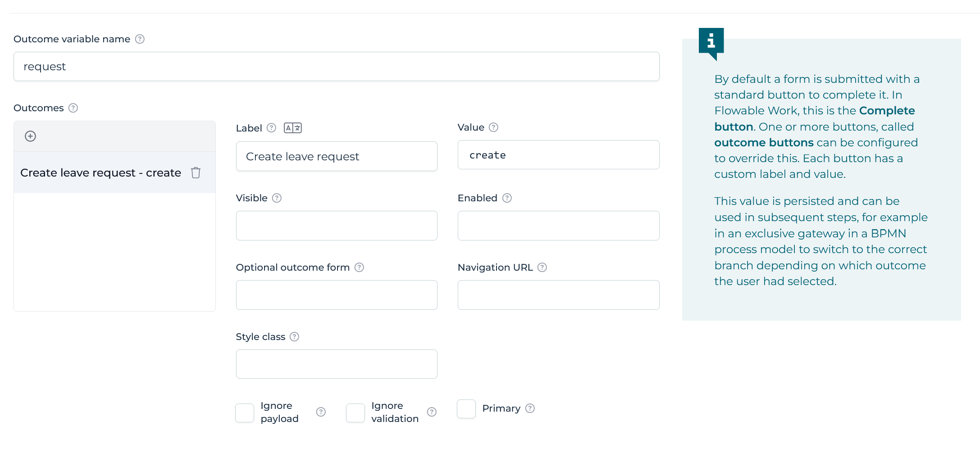Show help for Outcome variable name
This screenshot has width=980, height=458.
(140, 39)
